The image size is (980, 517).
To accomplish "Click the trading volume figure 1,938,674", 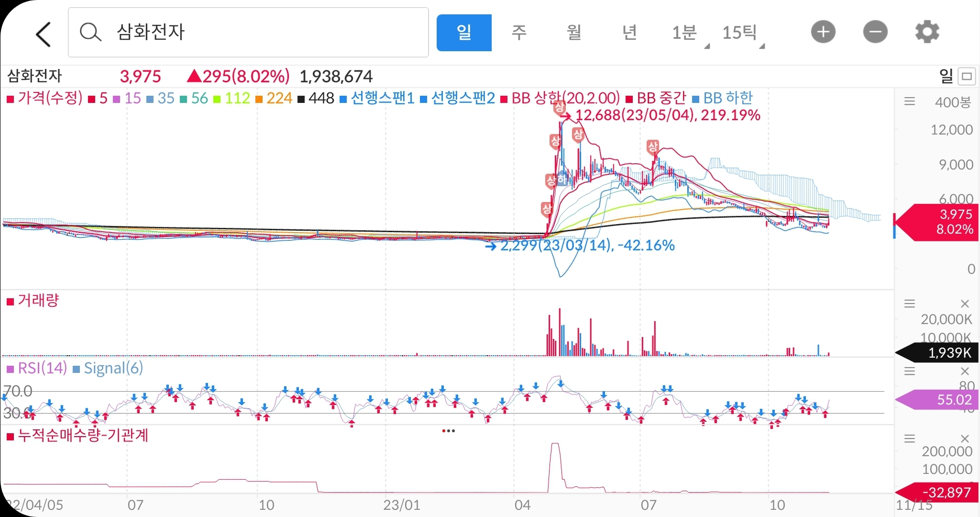I will coord(336,76).
